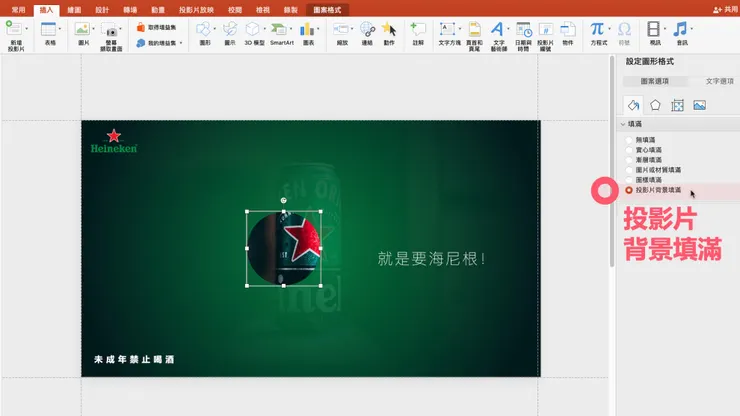Add a Comment (註解)
Screen dimensions: 740x416
coord(418,34)
